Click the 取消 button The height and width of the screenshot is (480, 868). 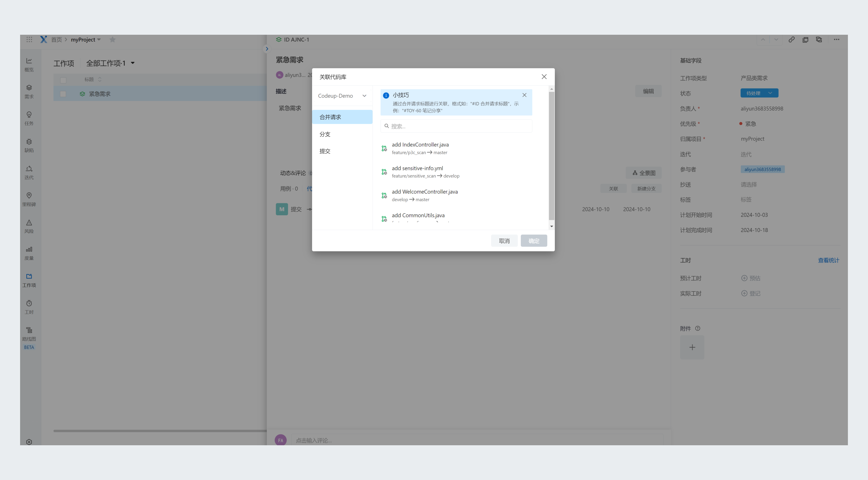click(504, 241)
